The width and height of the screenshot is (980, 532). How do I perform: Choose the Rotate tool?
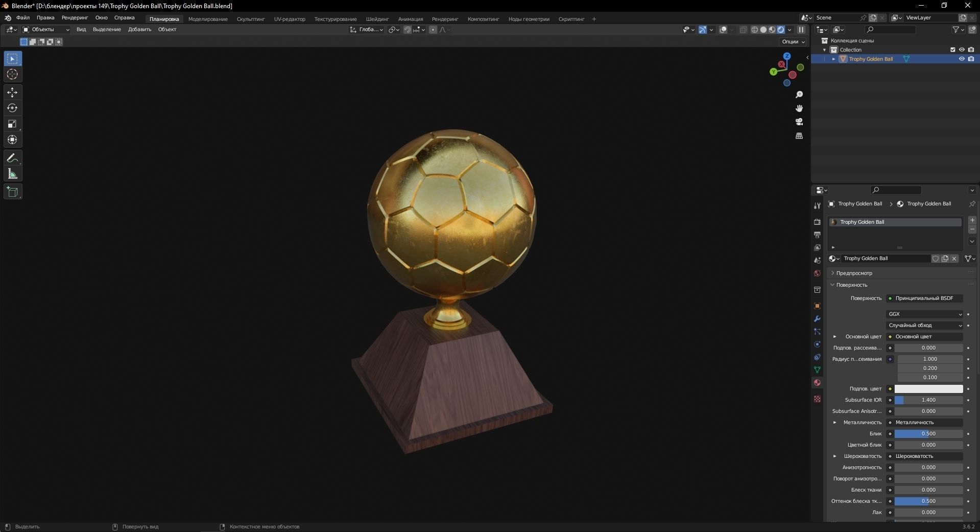pos(13,108)
